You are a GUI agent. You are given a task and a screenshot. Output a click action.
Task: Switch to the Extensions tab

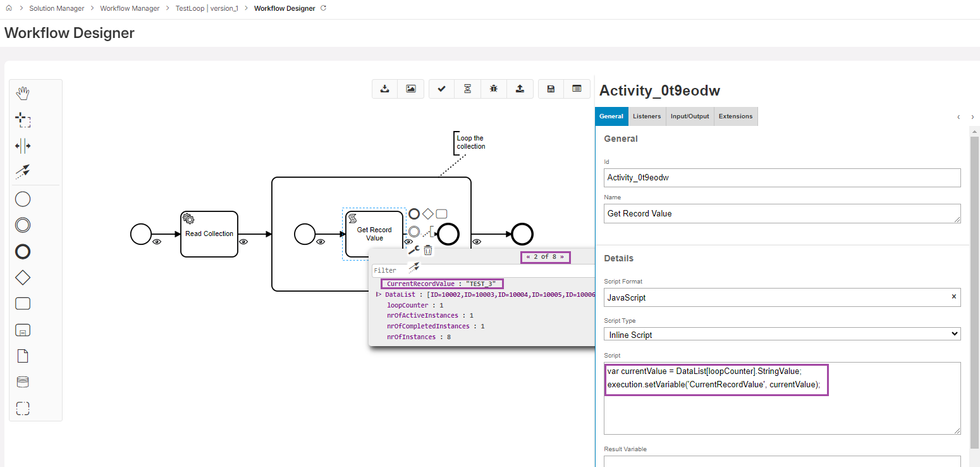coord(736,116)
